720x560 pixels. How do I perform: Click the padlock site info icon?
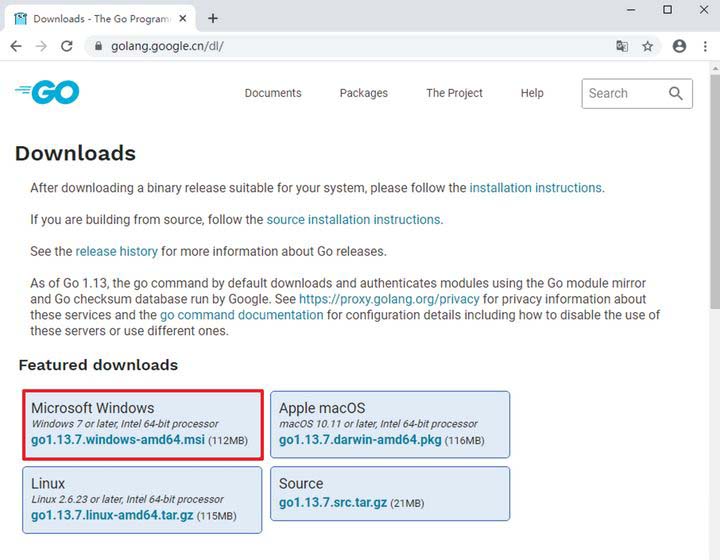[98, 46]
